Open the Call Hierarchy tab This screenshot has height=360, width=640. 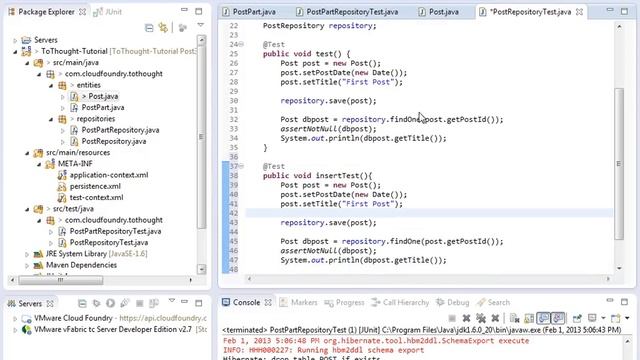400,302
